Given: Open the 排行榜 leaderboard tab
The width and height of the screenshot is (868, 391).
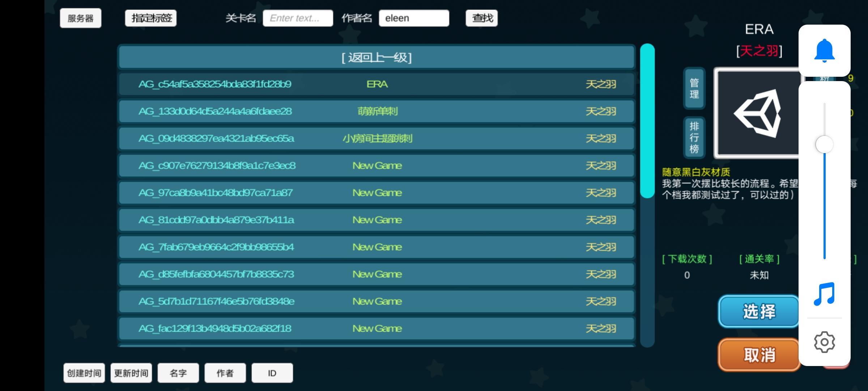Looking at the screenshot, I should tap(694, 138).
